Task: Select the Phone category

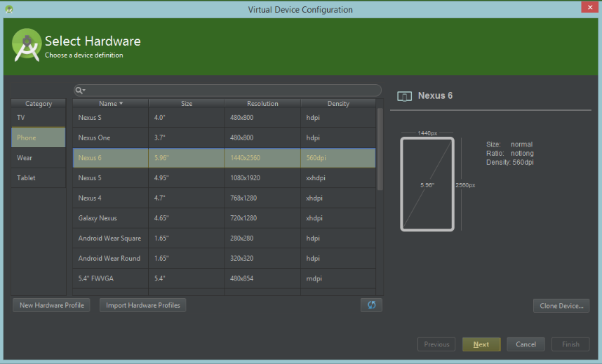Action: click(39, 137)
